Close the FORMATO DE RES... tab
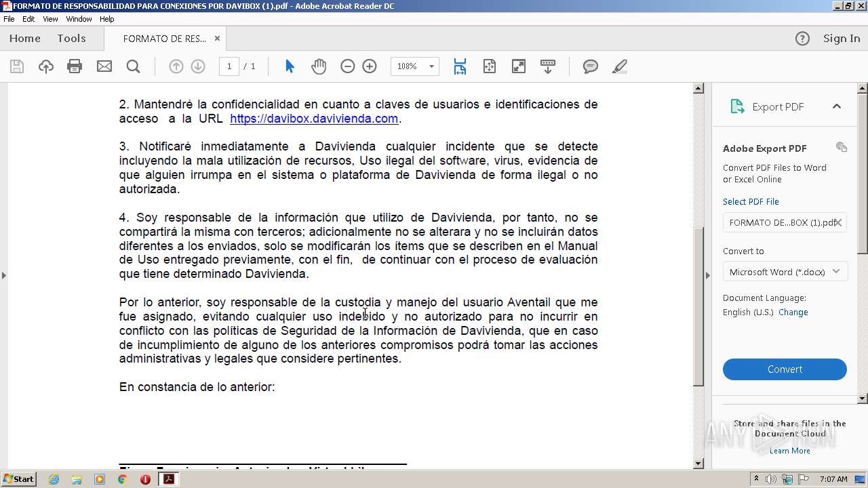Viewport: 868px width, 488px height. [217, 39]
